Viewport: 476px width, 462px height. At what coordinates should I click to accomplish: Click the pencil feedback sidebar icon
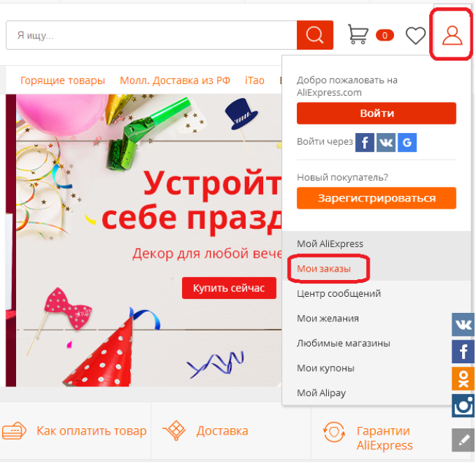pos(463,439)
